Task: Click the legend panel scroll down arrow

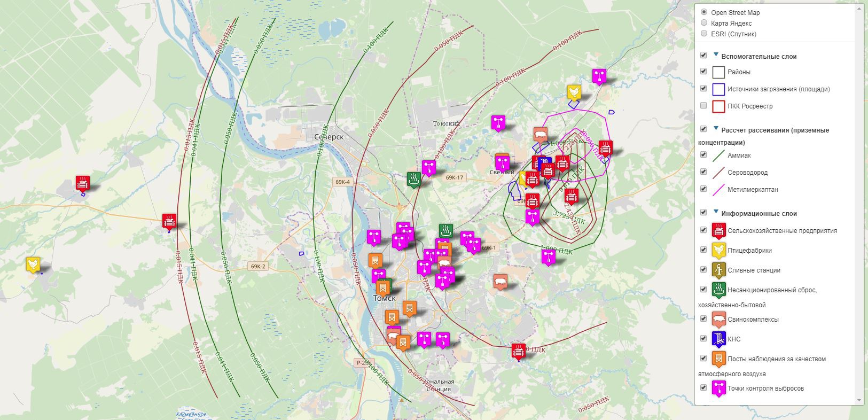Action: 859,400
